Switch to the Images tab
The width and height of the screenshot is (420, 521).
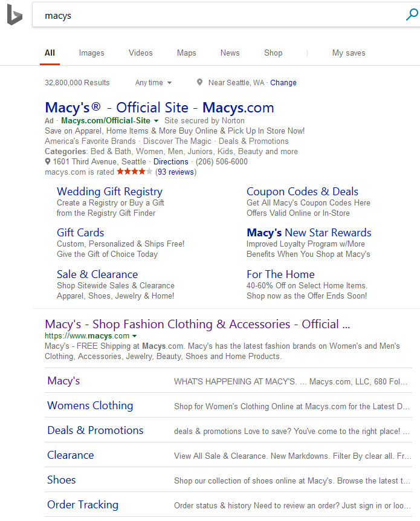[x=91, y=53]
